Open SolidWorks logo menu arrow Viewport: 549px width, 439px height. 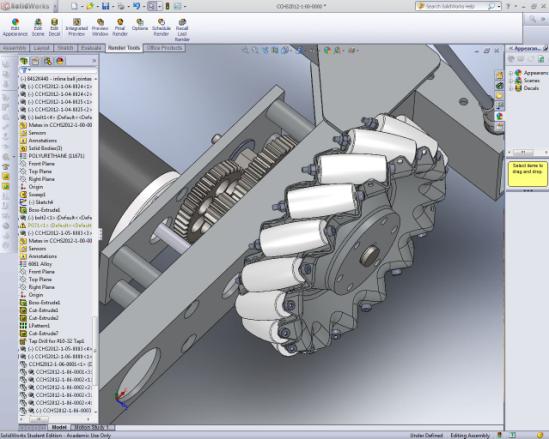tap(55, 6)
